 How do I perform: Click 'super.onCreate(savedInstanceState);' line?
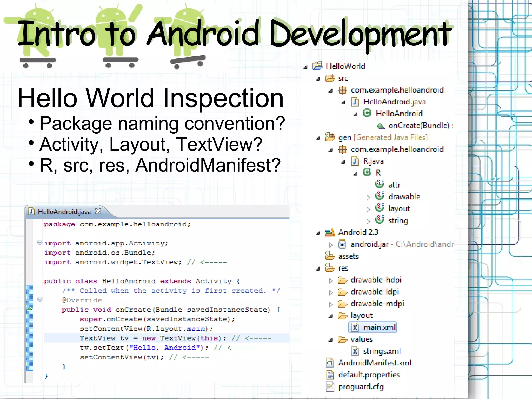click(x=157, y=319)
